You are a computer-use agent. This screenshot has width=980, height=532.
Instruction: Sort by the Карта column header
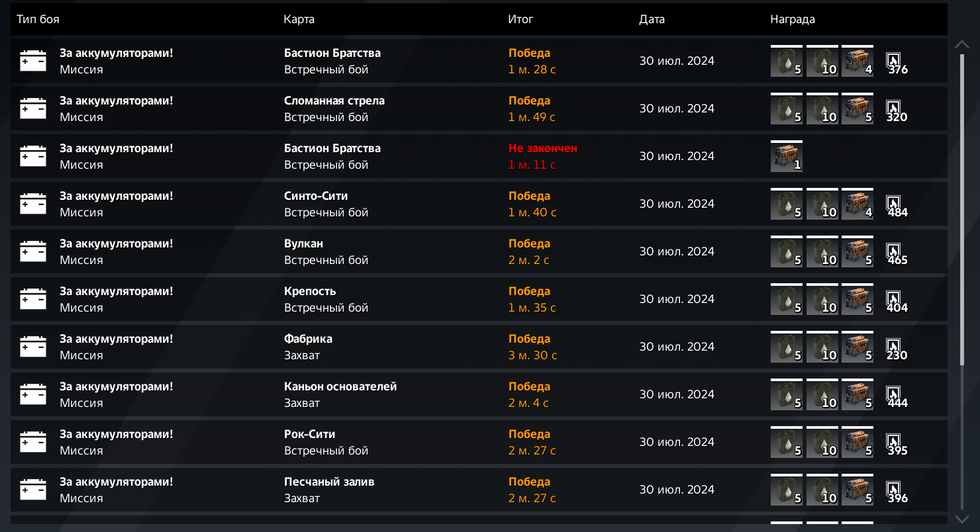pos(299,19)
